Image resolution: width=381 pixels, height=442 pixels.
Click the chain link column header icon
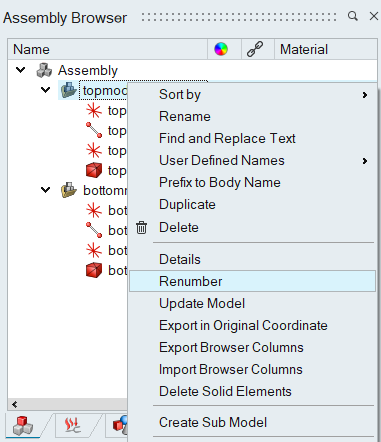[x=255, y=49]
